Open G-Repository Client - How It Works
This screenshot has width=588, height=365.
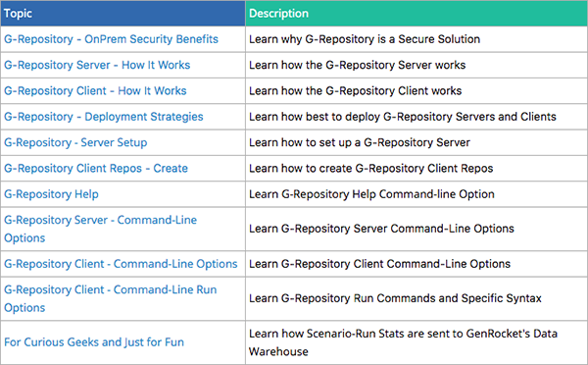click(x=95, y=91)
